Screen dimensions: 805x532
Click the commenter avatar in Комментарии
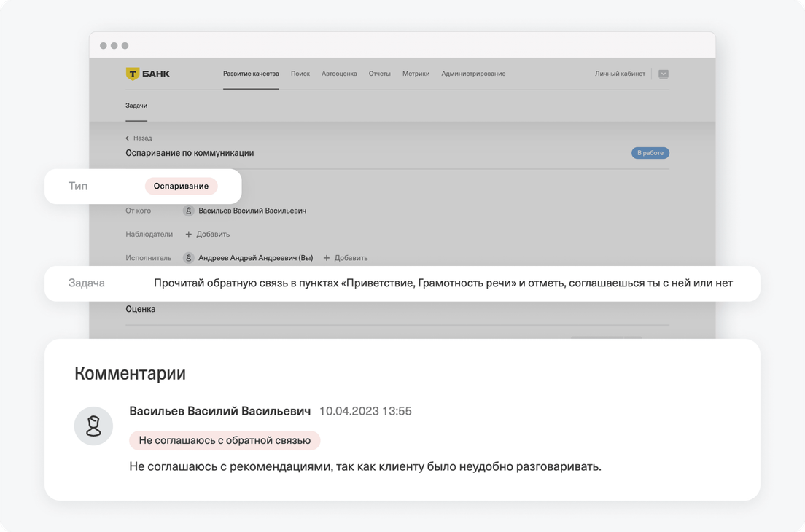[x=93, y=426]
